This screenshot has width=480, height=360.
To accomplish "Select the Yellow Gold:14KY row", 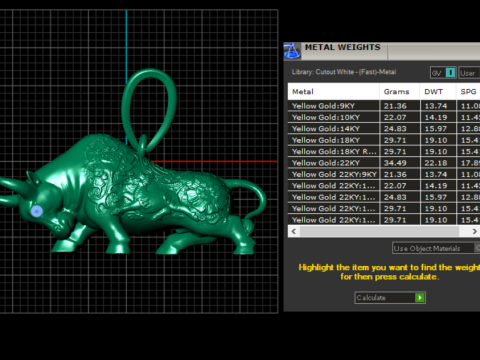I will (384, 129).
